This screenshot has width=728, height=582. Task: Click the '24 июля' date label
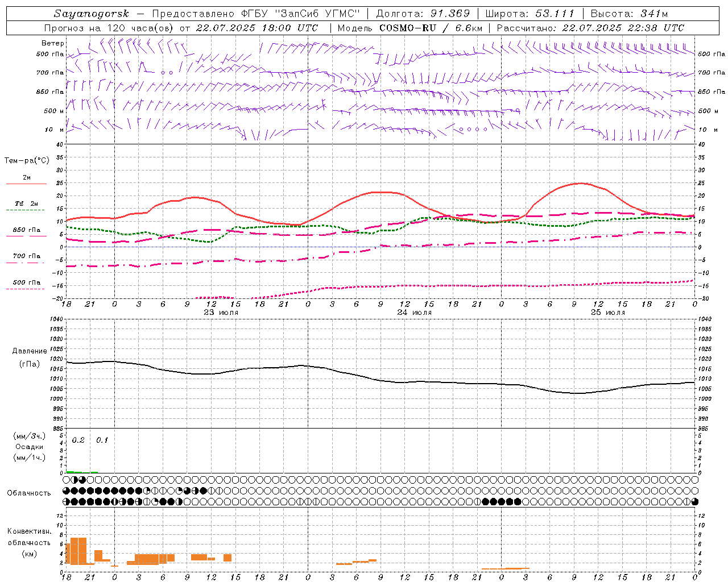(415, 313)
